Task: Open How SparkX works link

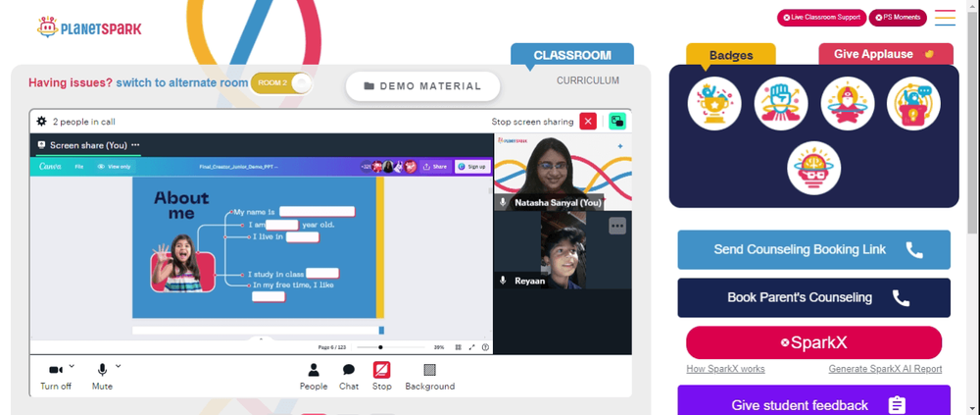Action: click(725, 369)
